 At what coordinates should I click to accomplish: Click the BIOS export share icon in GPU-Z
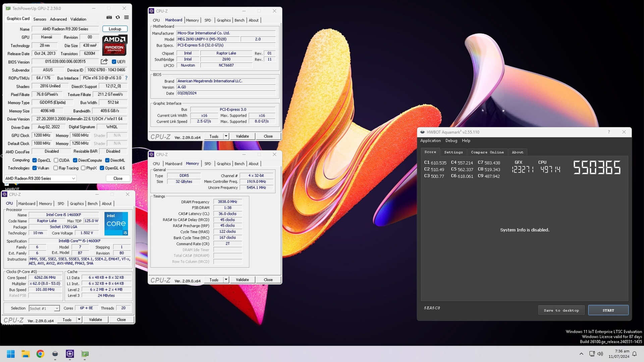tap(104, 62)
